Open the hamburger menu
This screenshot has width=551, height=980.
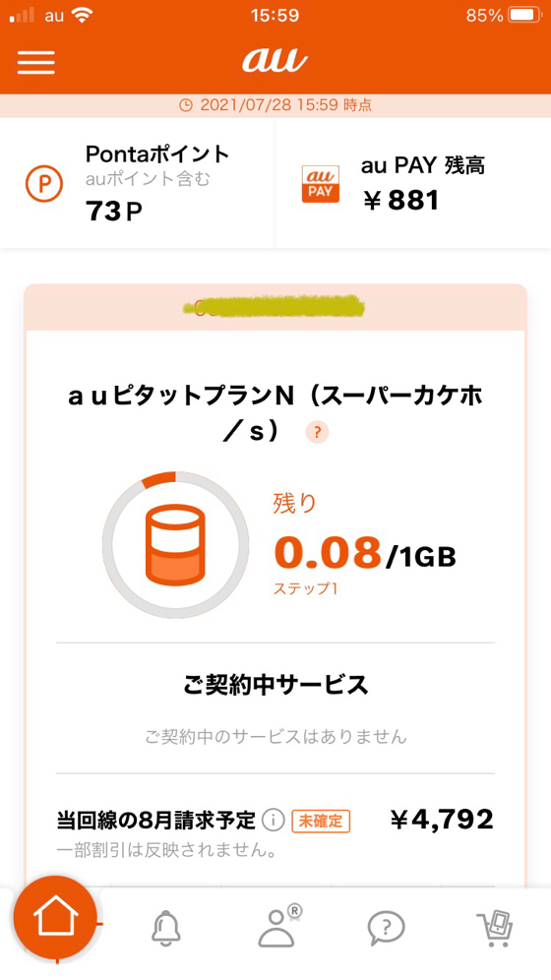pyautogui.click(x=35, y=62)
